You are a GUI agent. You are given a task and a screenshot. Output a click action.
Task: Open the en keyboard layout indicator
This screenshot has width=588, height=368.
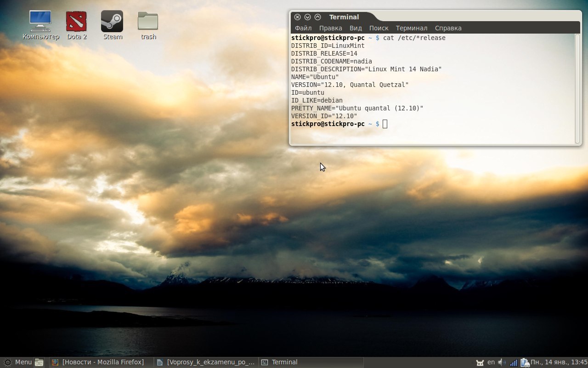[491, 362]
